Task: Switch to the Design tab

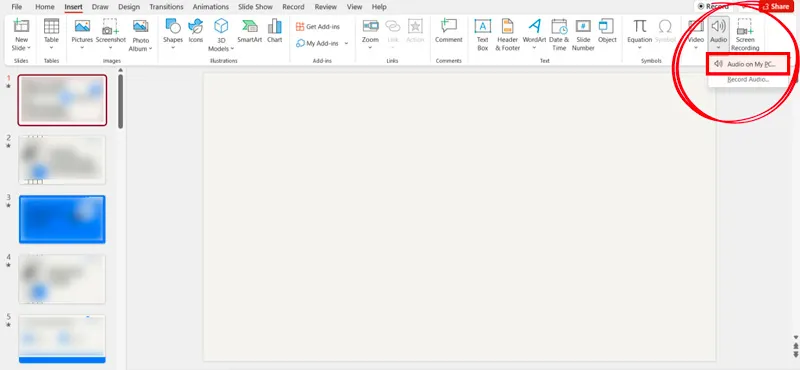Action: pyautogui.click(x=129, y=7)
